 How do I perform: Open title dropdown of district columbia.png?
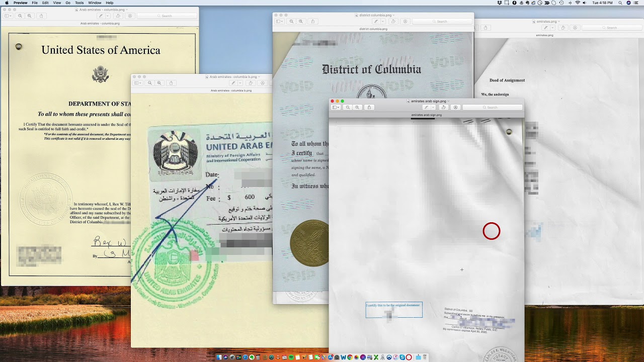[x=394, y=15]
